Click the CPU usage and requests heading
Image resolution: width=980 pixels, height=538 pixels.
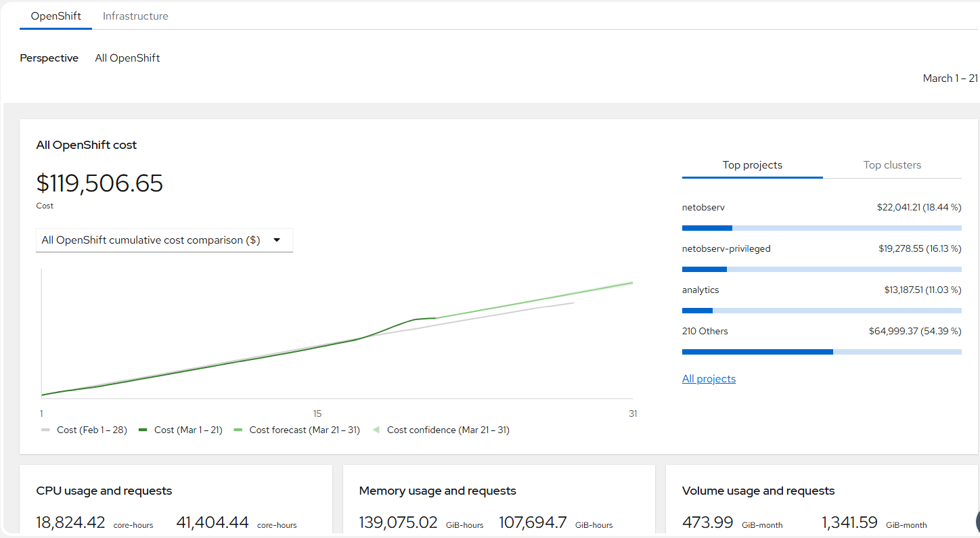104,491
